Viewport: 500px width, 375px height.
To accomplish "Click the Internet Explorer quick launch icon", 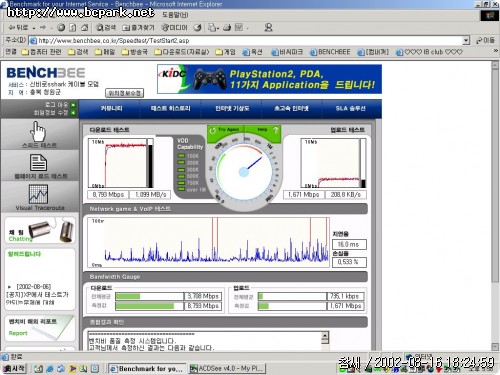I will point(50,369).
